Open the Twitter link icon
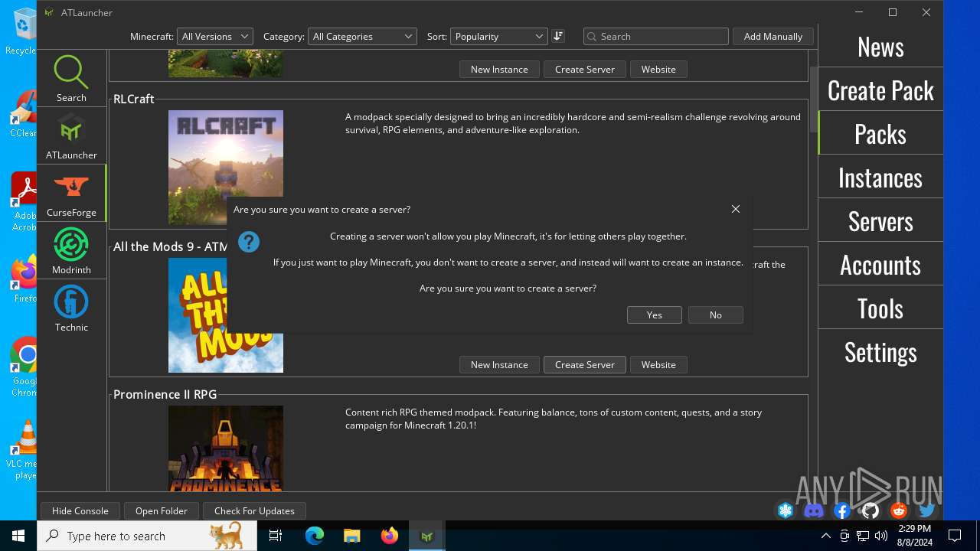980x551 pixels. (x=927, y=510)
